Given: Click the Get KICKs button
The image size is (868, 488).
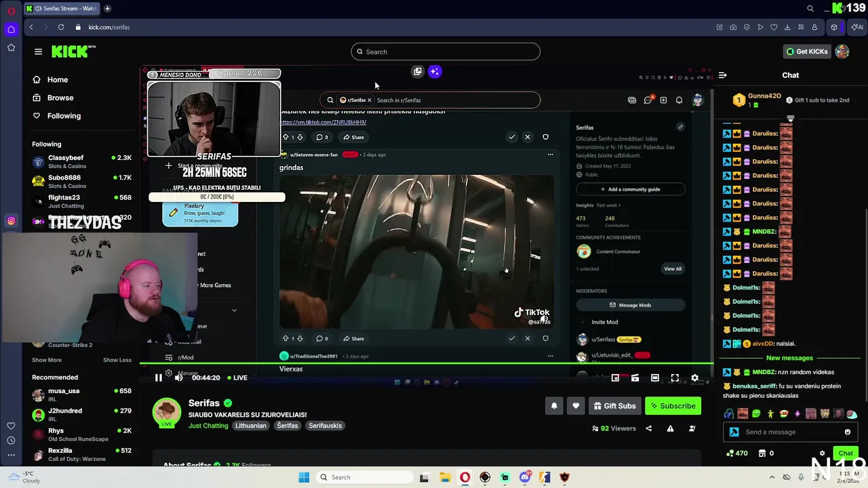Looking at the screenshot, I should [x=807, y=52].
